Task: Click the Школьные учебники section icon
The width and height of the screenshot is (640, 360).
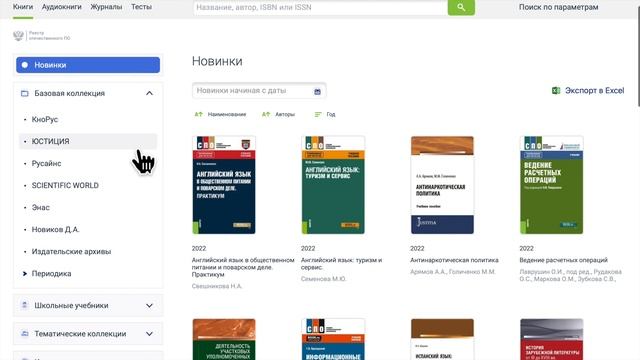Action: [24, 305]
